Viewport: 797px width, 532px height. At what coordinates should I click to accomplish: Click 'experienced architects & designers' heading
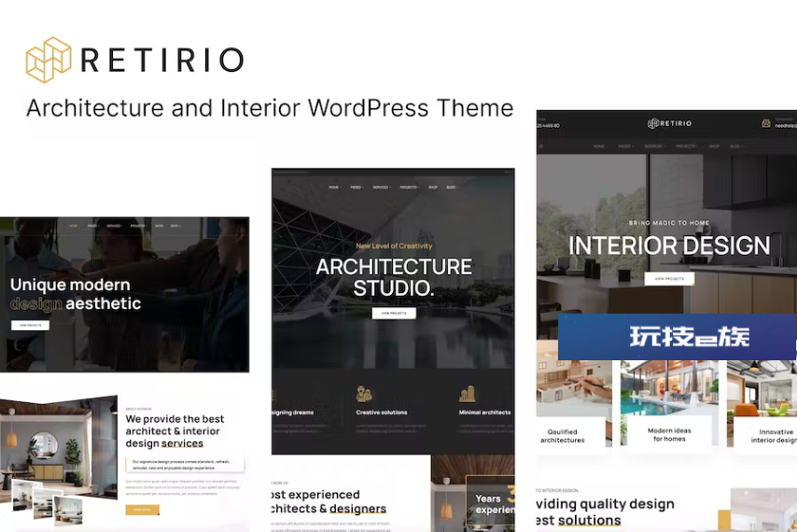[329, 501]
